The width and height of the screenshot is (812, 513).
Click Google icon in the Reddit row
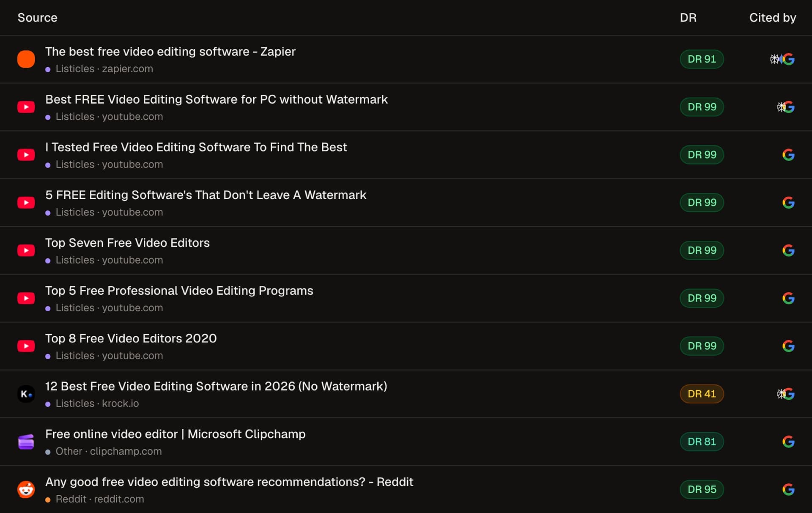(x=788, y=489)
